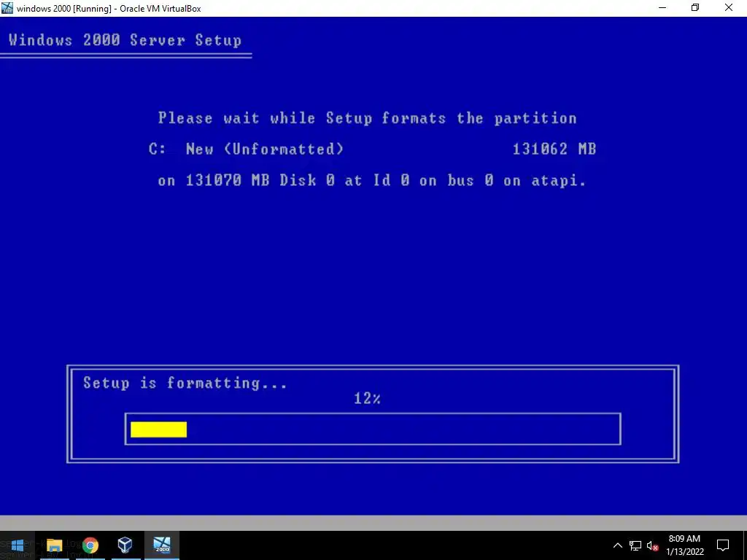Viewport: 747px width, 560px height.
Task: Click the yellow formatting progress bar
Action: click(x=158, y=429)
